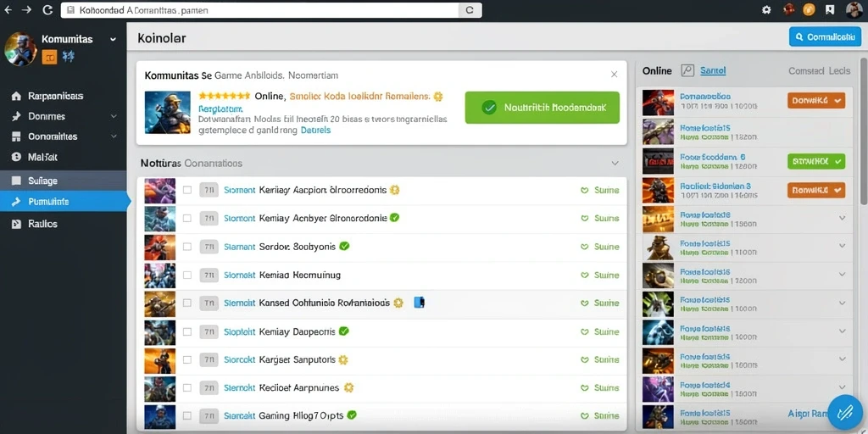This screenshot has width=868, height=434.
Task: Tick the checkbox on Karger Sanputoris row
Action: (x=187, y=359)
